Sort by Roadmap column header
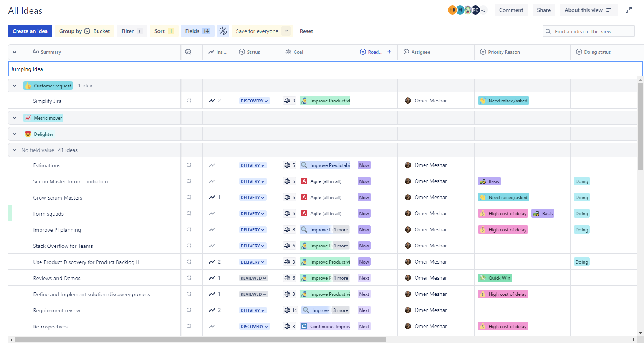 click(x=376, y=52)
